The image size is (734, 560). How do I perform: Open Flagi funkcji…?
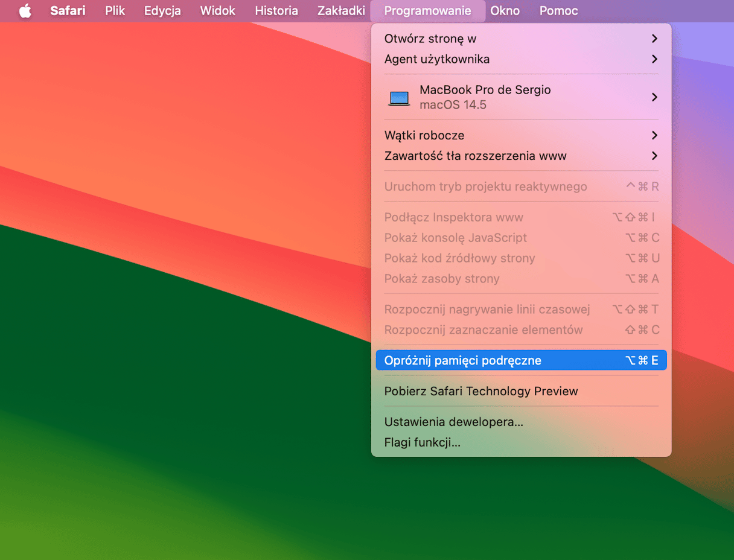[x=522, y=442]
